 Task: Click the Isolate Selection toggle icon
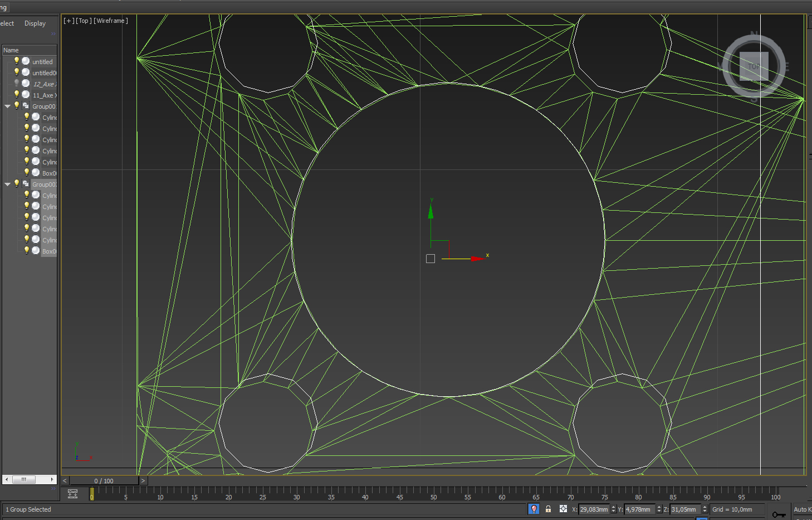pos(534,509)
